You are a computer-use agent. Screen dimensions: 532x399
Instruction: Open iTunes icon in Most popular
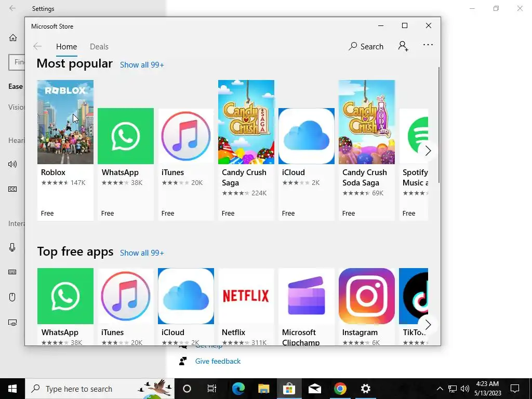(186, 136)
